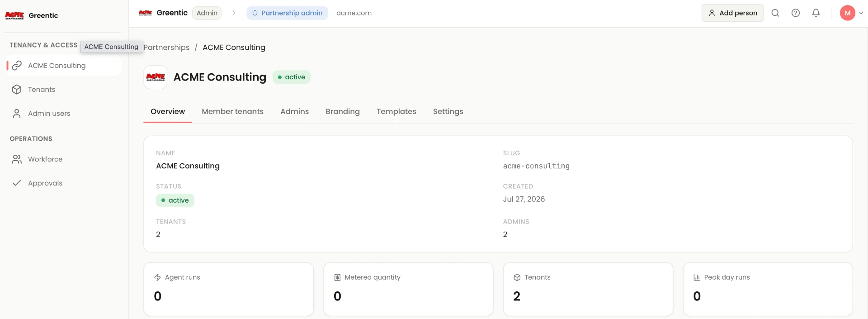Switch to the Member tenants tab
Viewport: 868px width, 319px height.
coord(232,112)
